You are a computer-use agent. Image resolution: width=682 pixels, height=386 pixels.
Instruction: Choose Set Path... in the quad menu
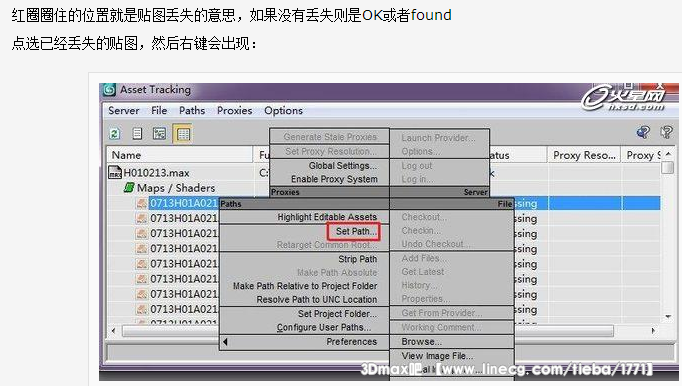356,231
